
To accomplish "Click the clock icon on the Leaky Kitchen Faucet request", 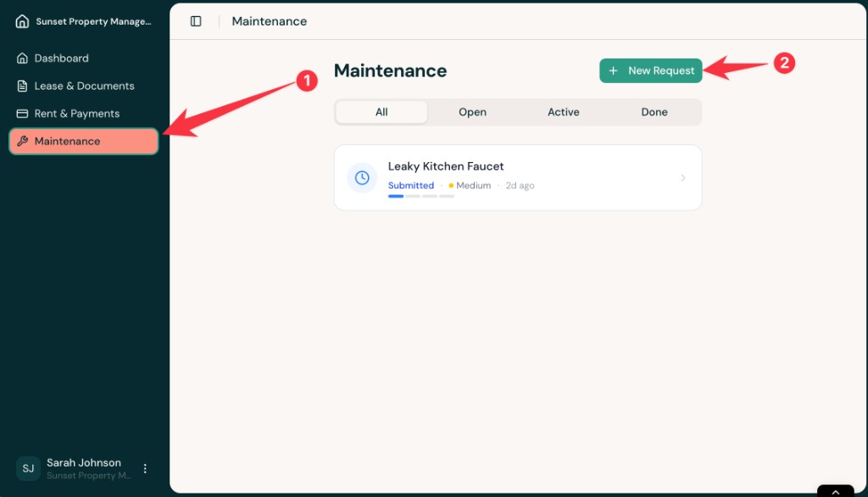I will [362, 177].
